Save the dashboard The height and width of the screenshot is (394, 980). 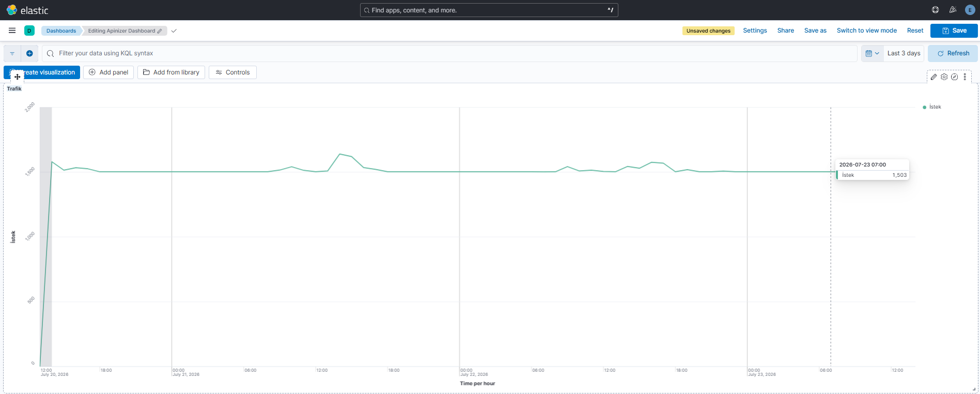point(954,31)
